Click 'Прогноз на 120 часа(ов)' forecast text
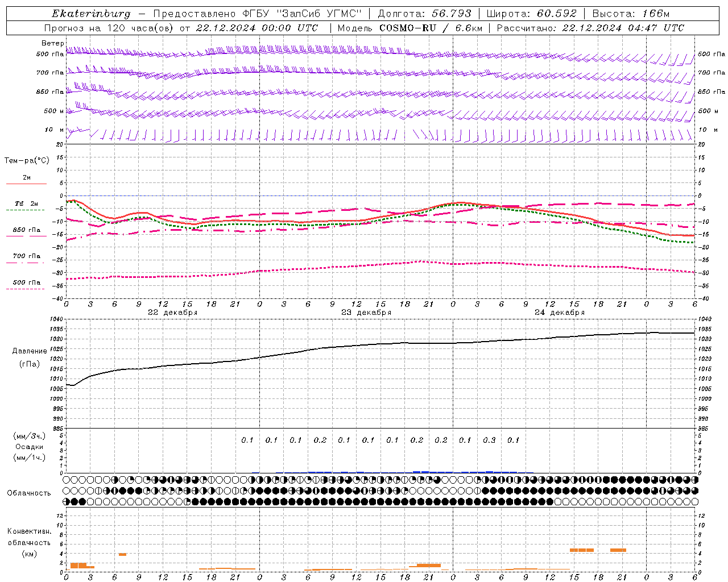This screenshot has height=582, width=728. (109, 28)
